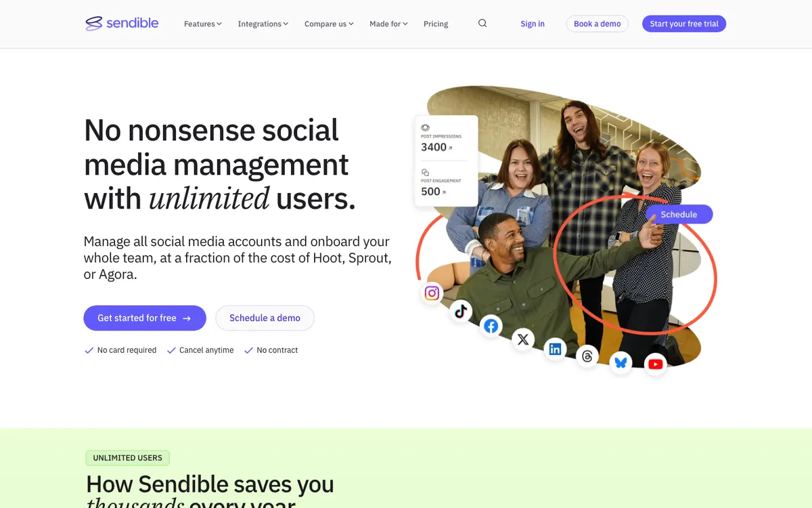The width and height of the screenshot is (812, 508).
Task: Click the paragraph mentioning Hoot, Sprout, or Agora
Action: click(x=238, y=258)
